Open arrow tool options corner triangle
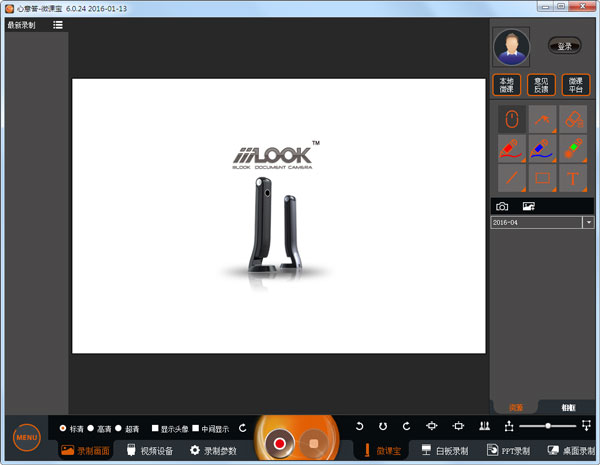 (554, 131)
